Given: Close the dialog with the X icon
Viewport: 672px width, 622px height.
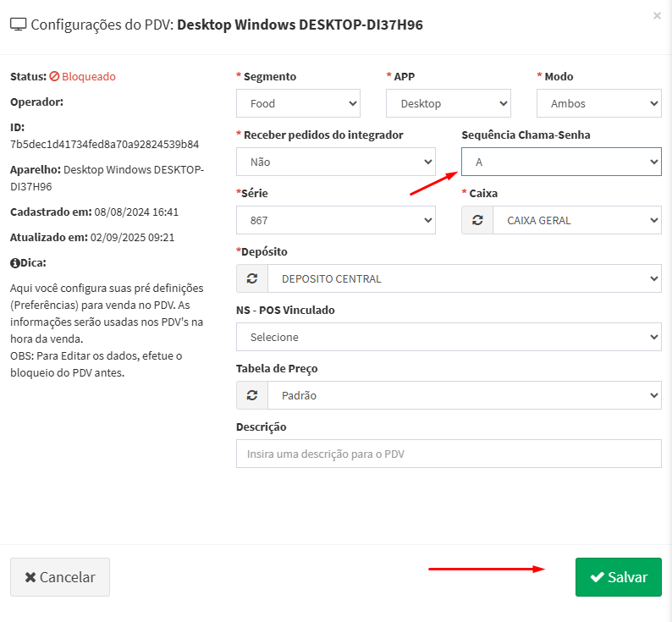Looking at the screenshot, I should pos(658,15).
